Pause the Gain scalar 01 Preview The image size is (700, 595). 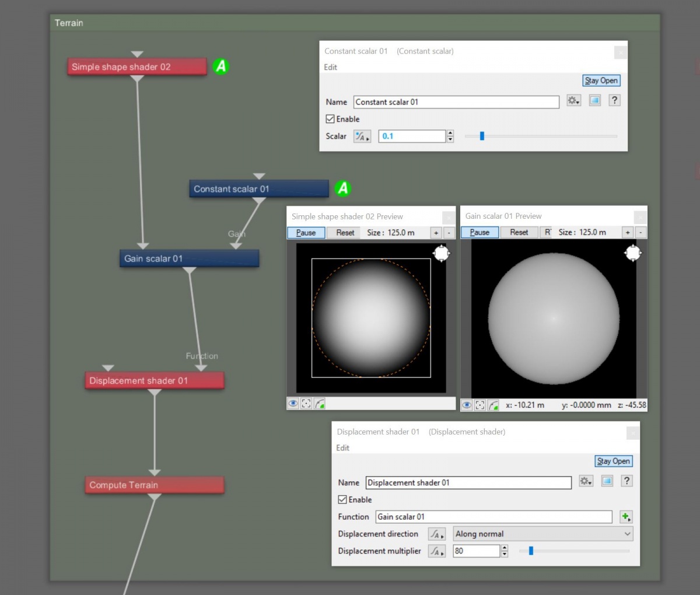point(479,232)
